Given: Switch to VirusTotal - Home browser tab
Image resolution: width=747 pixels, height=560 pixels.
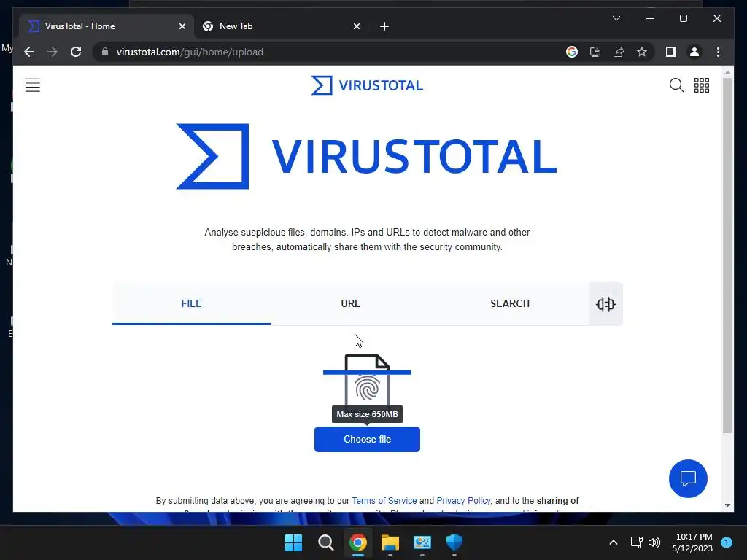Looking at the screenshot, I should tap(107, 26).
